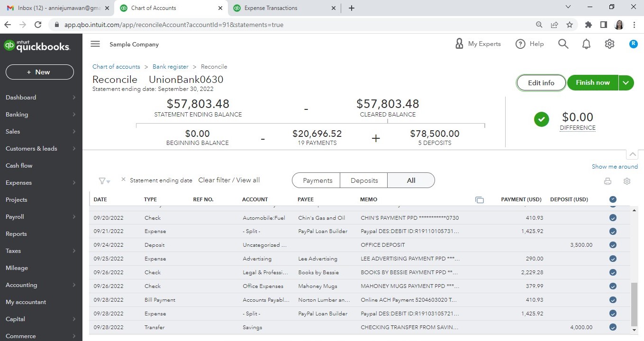
Task: Open the Help question mark icon
Action: point(520,44)
